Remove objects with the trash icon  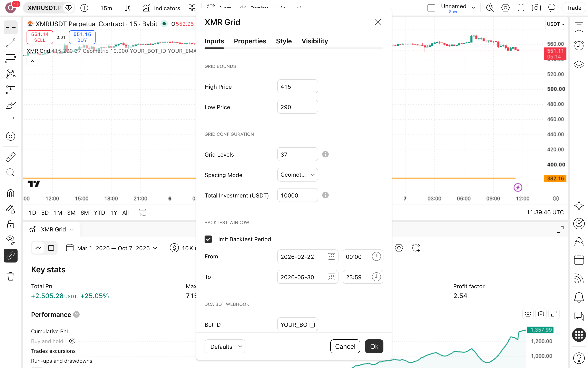(10, 276)
